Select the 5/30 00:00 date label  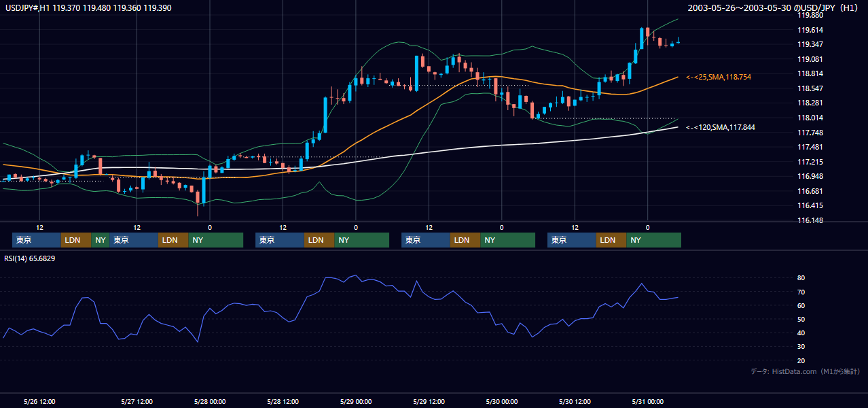501,401
